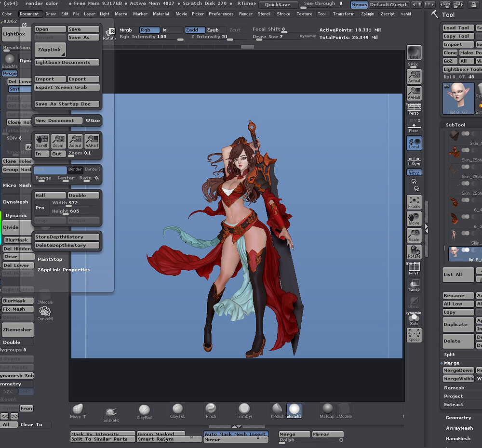Toggle the Rgb channel button
482x448 pixels.
(149, 30)
